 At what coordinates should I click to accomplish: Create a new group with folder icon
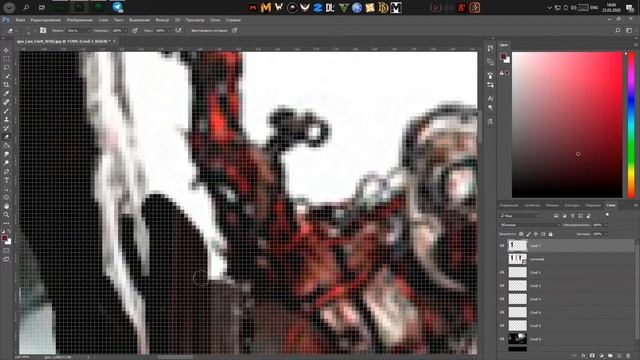coord(610,356)
